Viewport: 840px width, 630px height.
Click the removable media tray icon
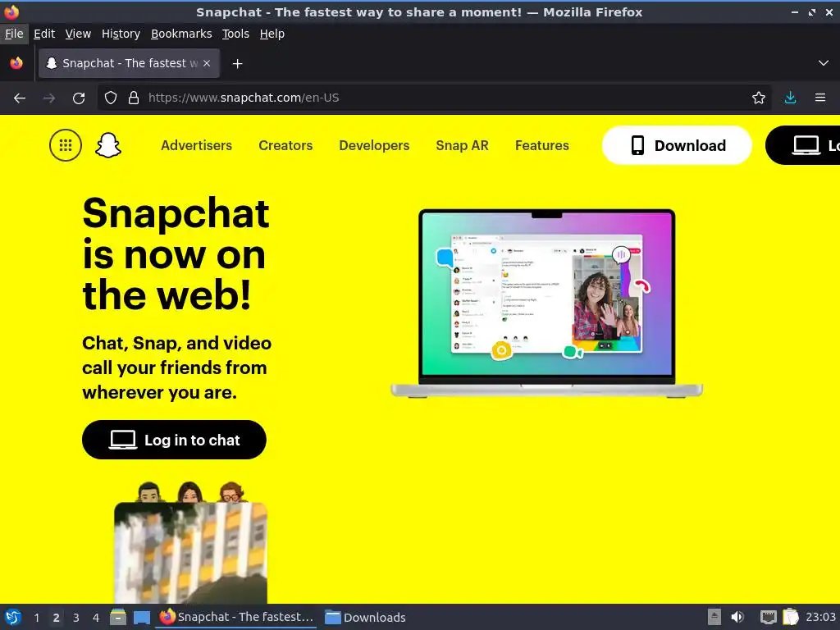[714, 617]
